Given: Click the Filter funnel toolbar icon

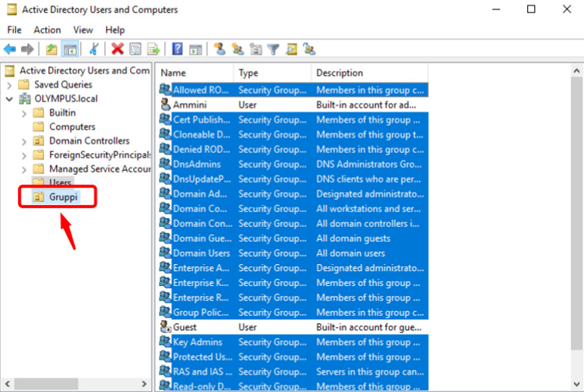Looking at the screenshot, I should (x=273, y=49).
